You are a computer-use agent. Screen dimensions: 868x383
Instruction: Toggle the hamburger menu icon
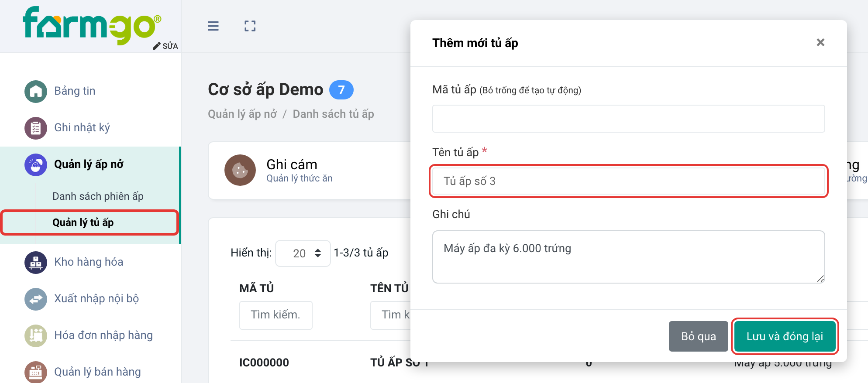(x=213, y=26)
